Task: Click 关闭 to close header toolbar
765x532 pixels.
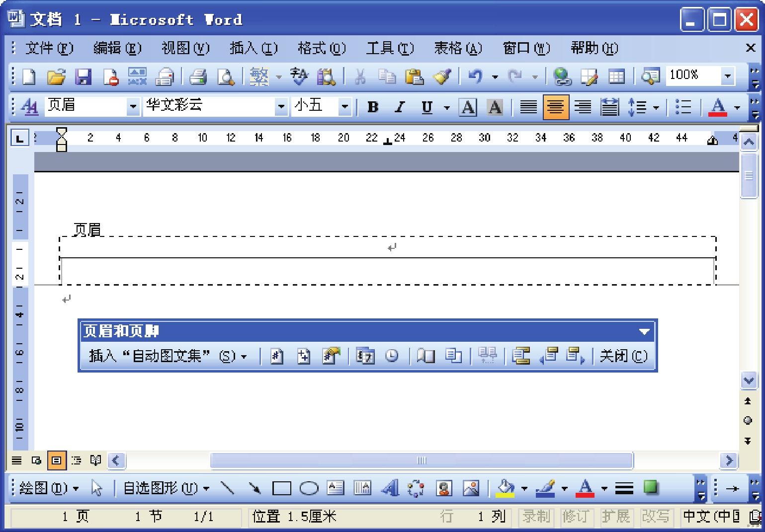Action: point(623,356)
